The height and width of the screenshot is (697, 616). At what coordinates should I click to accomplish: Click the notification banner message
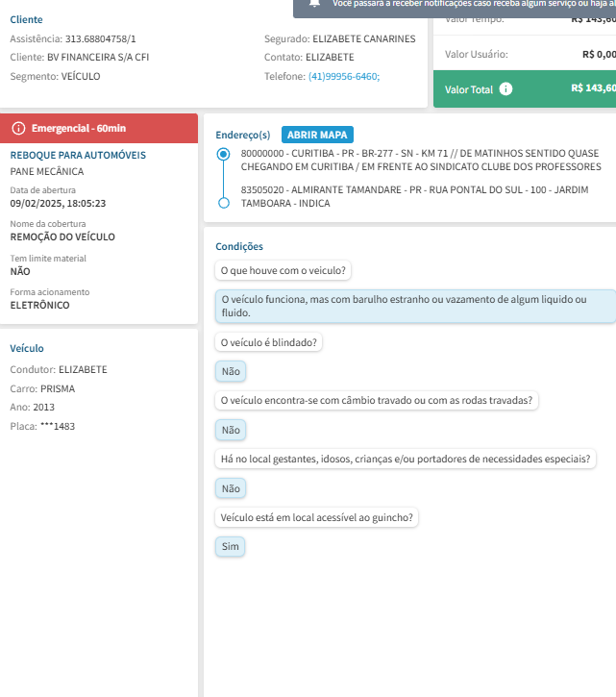tap(474, 4)
